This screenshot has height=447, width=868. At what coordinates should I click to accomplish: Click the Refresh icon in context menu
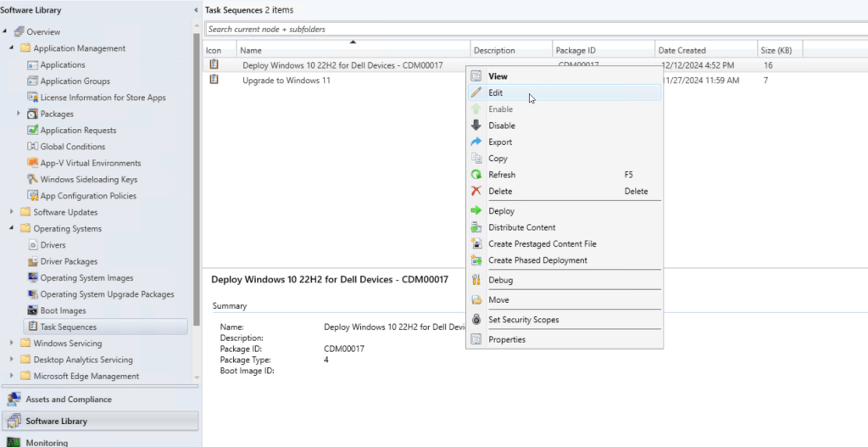[x=476, y=175]
